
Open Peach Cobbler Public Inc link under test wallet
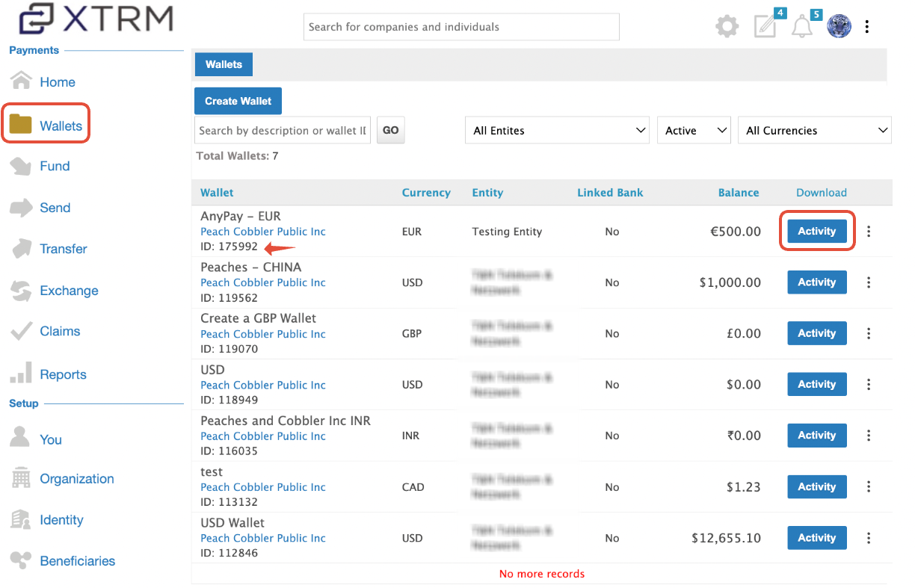click(263, 487)
